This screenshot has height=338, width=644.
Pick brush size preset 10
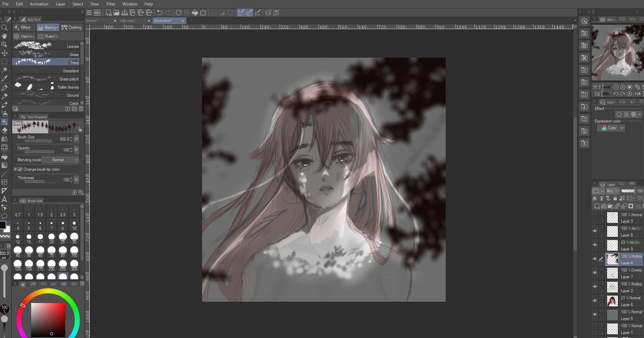(x=74, y=225)
